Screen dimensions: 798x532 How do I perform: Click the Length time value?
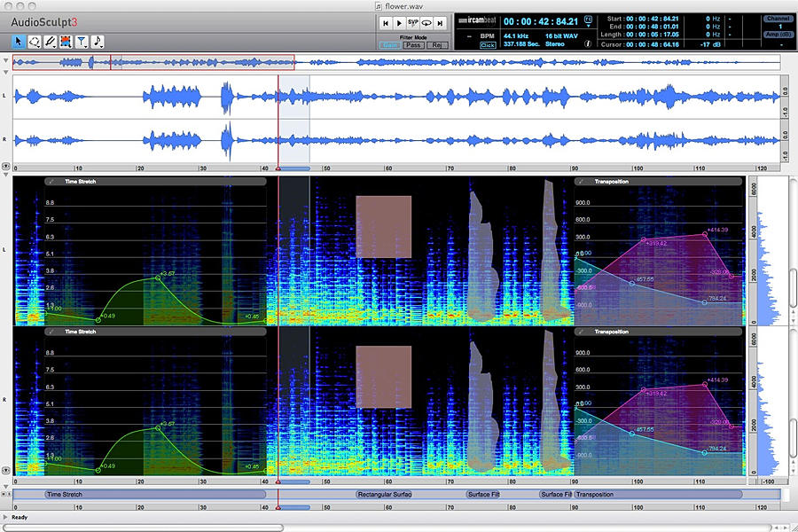(x=652, y=35)
